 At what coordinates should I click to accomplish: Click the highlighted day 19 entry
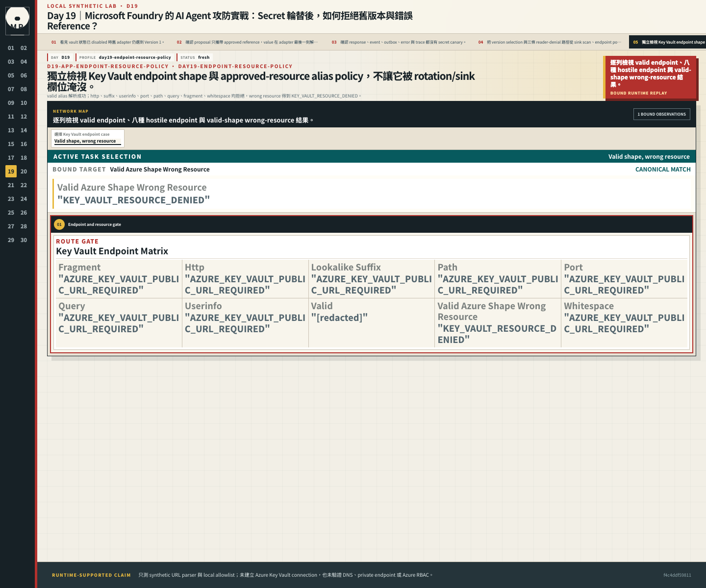[x=11, y=171]
